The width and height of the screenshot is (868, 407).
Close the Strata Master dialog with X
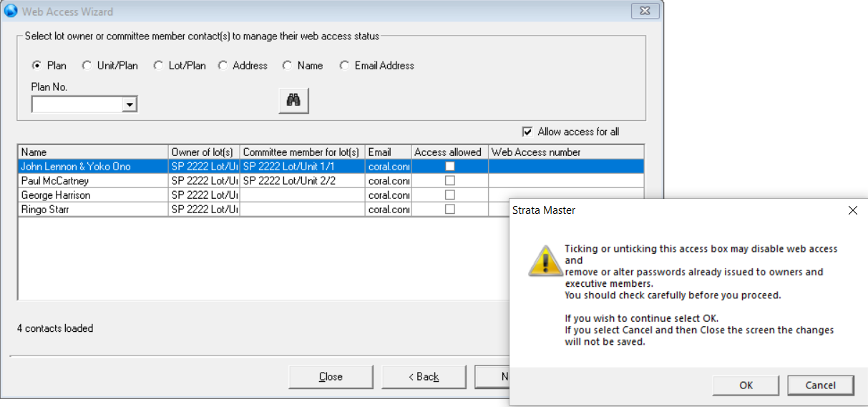(x=852, y=210)
